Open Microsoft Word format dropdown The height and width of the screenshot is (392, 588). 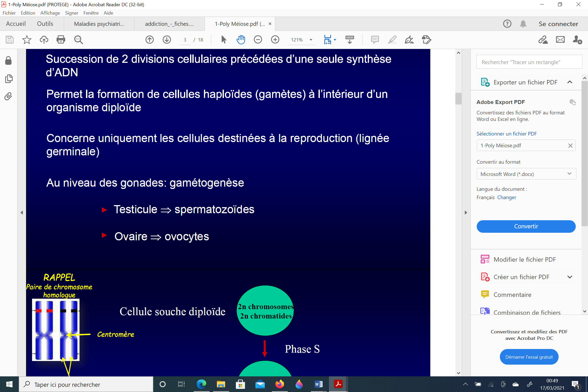pos(526,174)
